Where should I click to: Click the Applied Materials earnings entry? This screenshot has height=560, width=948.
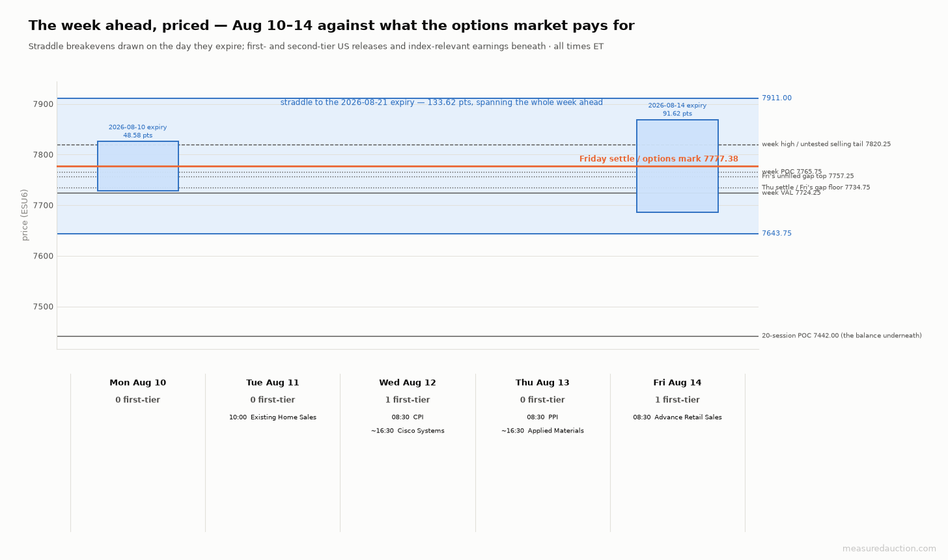click(542, 431)
